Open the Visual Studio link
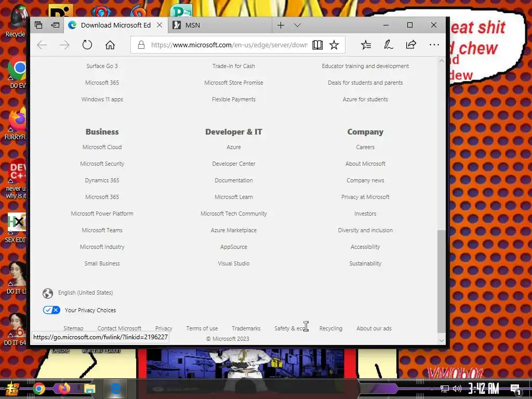 pos(234,263)
